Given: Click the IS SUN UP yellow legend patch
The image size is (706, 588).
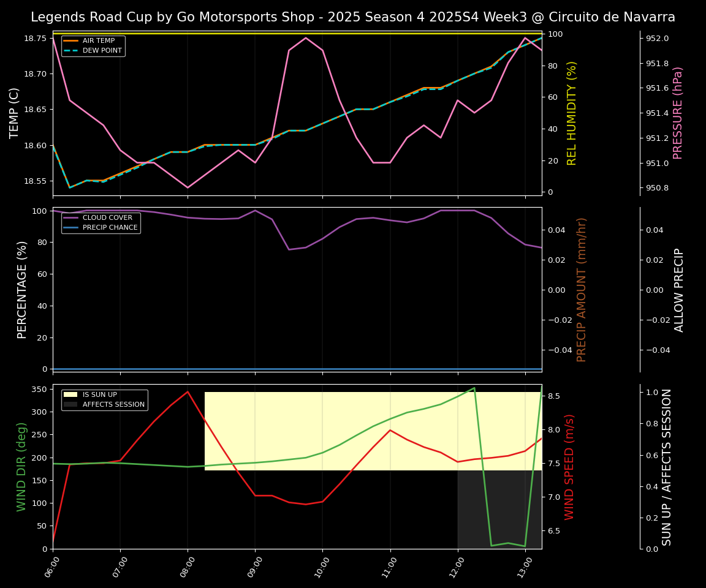Looking at the screenshot, I should pyautogui.click(x=71, y=395).
